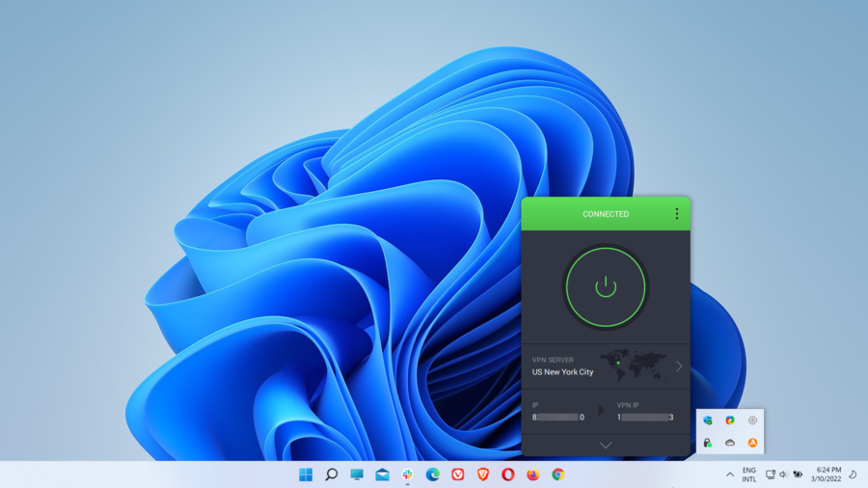This screenshot has width=868, height=488.
Task: Open Vivaldi browser from the taskbar
Action: coord(458,474)
